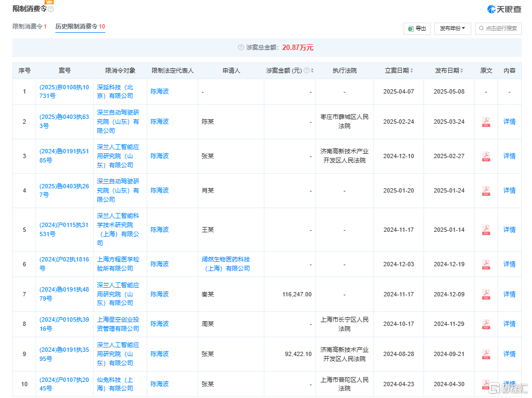Open case link (2024)沪0115执31531号
The width and height of the screenshot is (532, 398).
click(64, 230)
